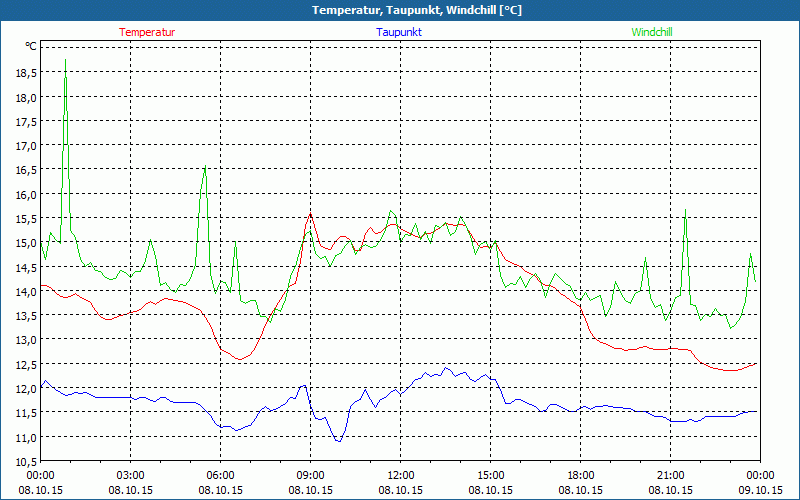Click the 16,5 y-axis value

(27, 170)
